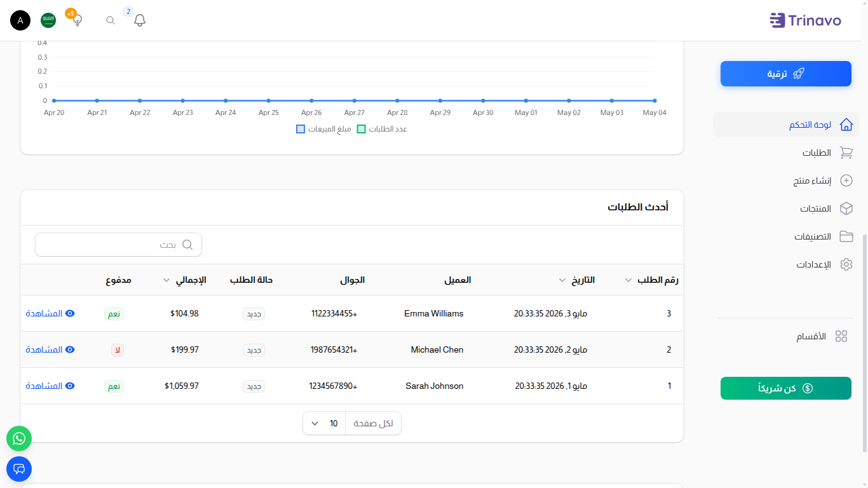Click the $104.98 total cell
Image resolution: width=868 pixels, height=488 pixels.
pyautogui.click(x=184, y=313)
